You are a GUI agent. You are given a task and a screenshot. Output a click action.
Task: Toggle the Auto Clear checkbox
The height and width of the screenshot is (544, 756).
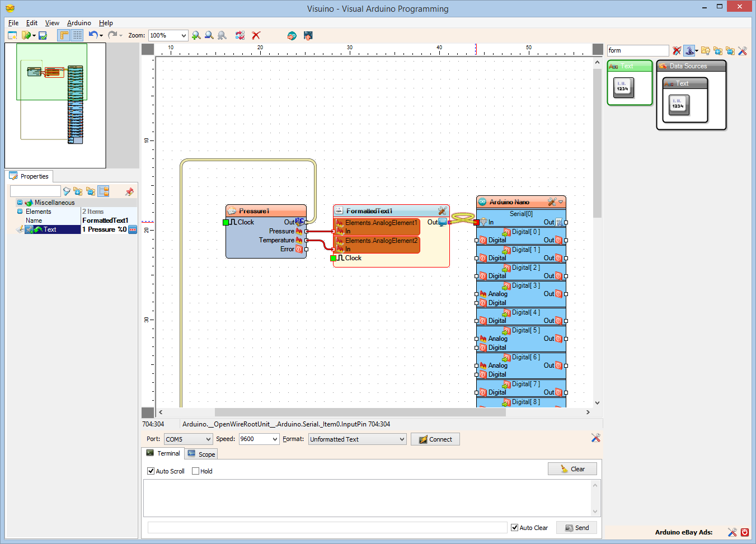(x=514, y=528)
